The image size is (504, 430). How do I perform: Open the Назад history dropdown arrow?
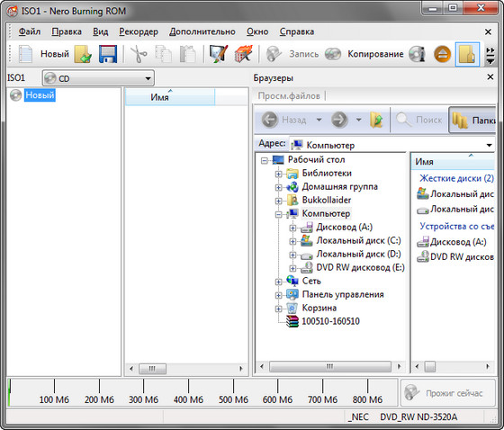[x=319, y=120]
